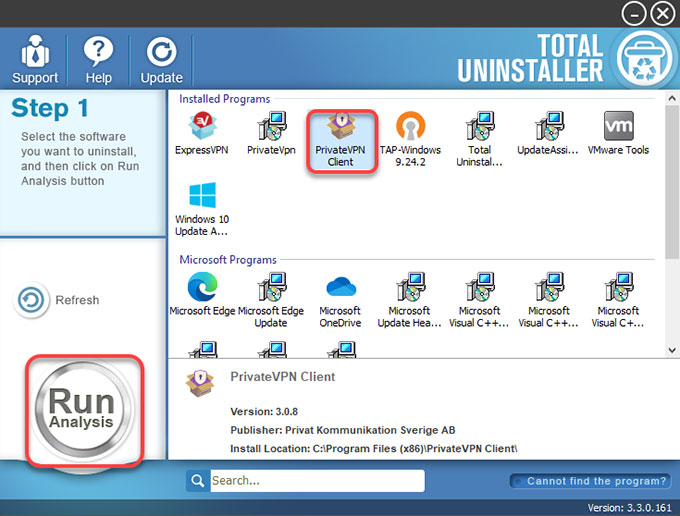Select the Microsoft Edge program icon

tap(203, 294)
